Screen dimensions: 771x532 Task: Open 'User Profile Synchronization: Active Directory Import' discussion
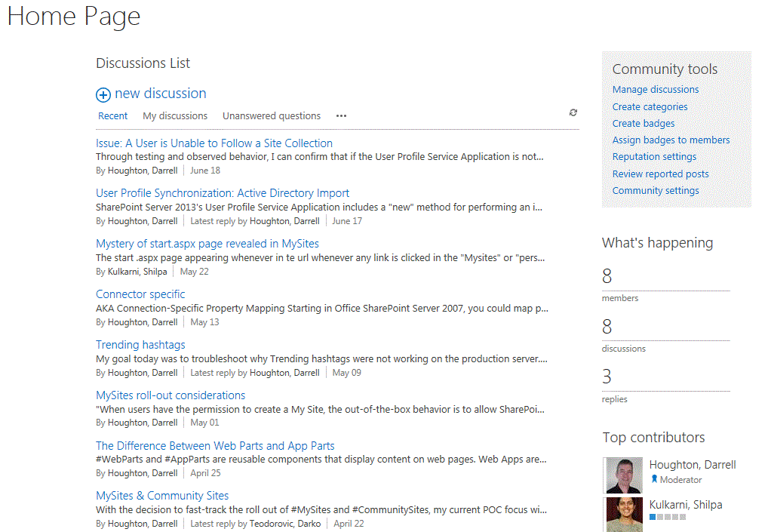tap(223, 193)
